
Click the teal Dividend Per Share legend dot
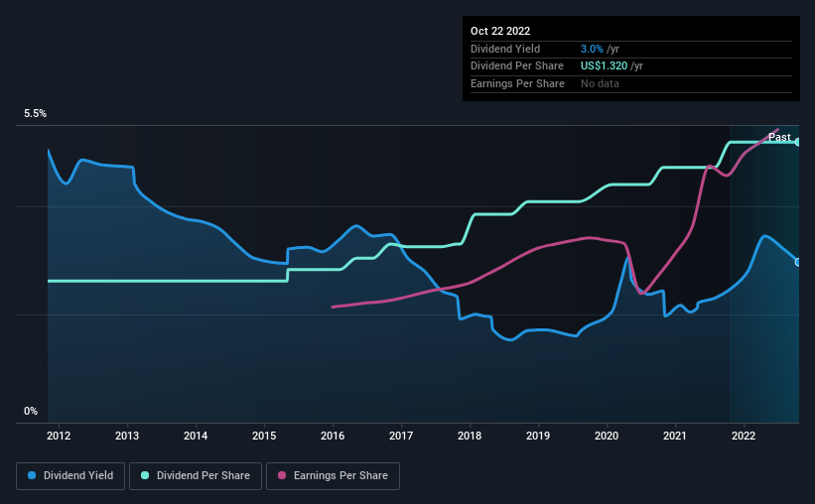(145, 475)
